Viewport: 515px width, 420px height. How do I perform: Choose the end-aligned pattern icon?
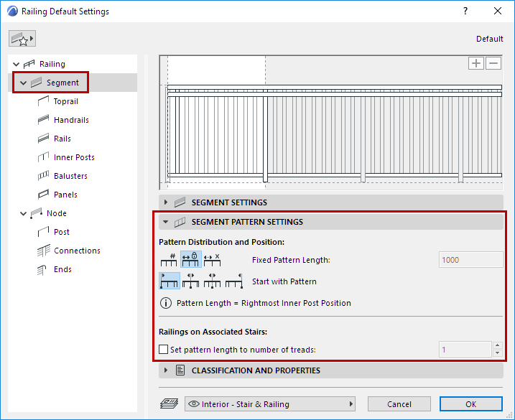[x=233, y=281]
